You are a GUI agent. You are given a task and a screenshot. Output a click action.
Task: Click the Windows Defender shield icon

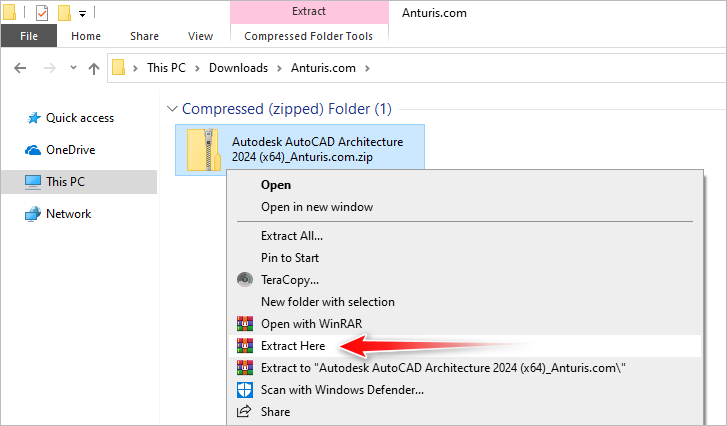(x=244, y=390)
